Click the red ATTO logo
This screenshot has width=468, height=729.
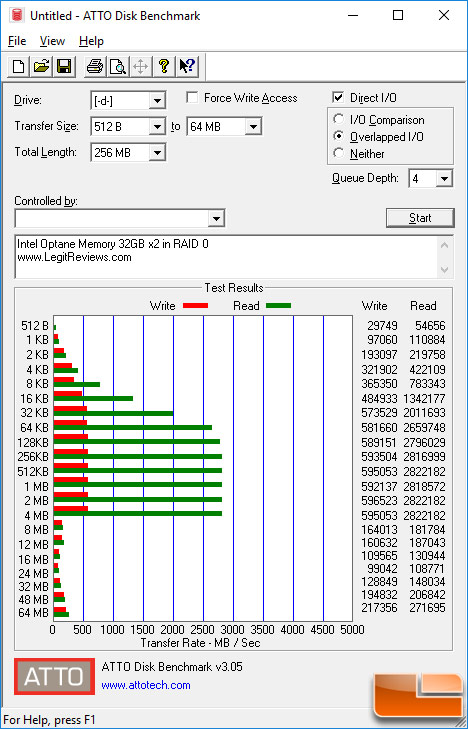[x=54, y=676]
